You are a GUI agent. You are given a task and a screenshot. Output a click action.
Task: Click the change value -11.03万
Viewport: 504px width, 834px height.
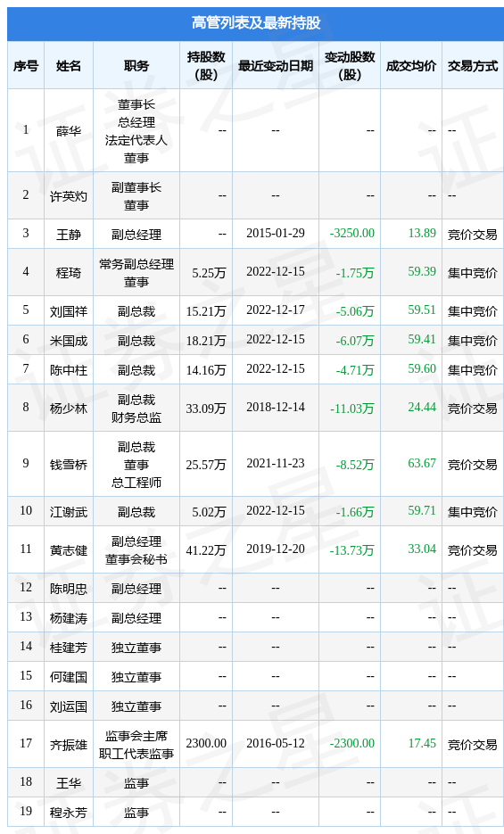[352, 409]
